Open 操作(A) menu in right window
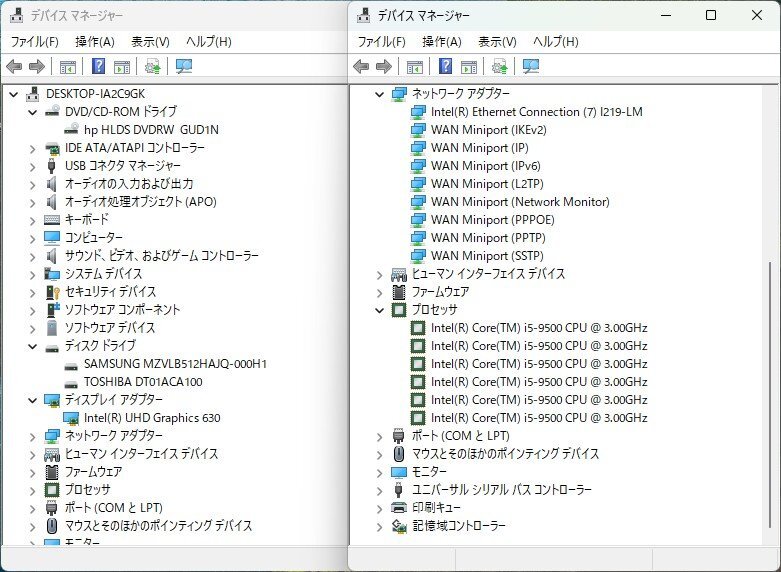This screenshot has height=572, width=781. click(442, 42)
